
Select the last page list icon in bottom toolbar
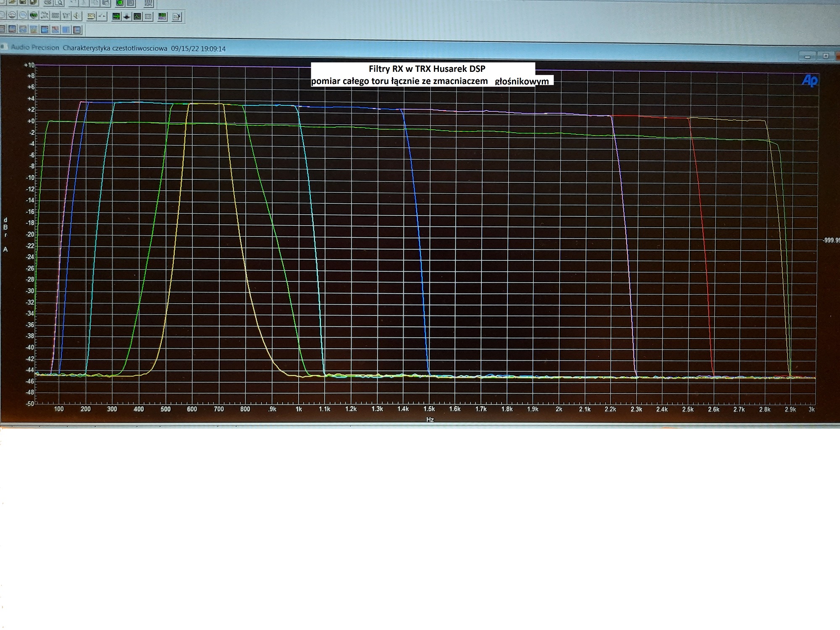(x=77, y=30)
